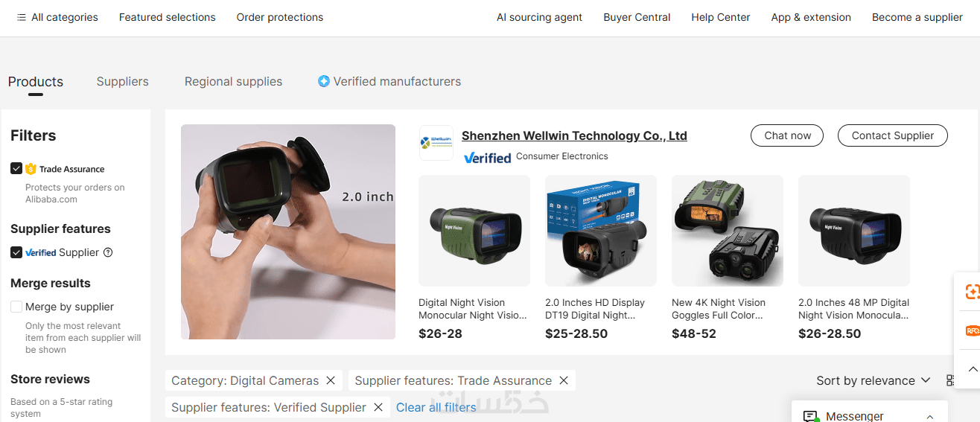Click the Chat now button
The height and width of the screenshot is (422, 980).
pos(787,135)
